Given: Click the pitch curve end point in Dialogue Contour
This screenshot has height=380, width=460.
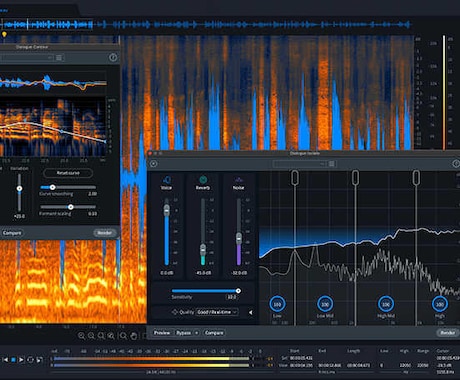Looking at the screenshot, I should click(105, 142).
